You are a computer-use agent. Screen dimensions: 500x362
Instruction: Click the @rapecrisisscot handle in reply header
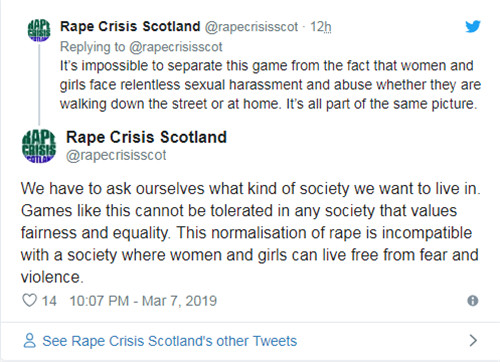pyautogui.click(x=251, y=27)
